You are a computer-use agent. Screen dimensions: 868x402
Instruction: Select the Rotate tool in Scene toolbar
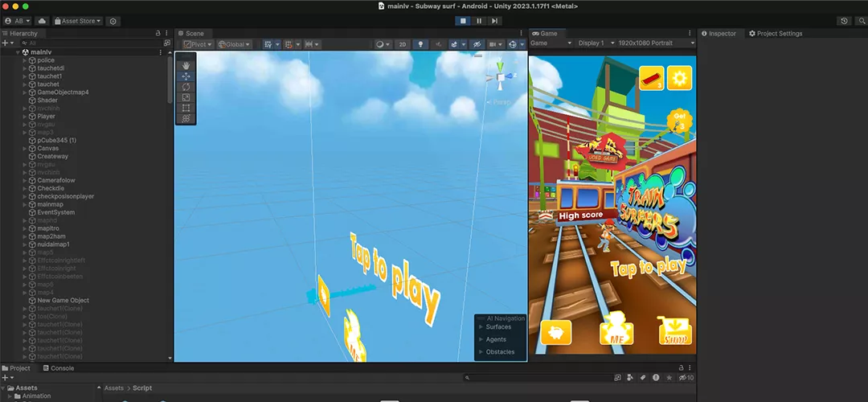(x=186, y=87)
